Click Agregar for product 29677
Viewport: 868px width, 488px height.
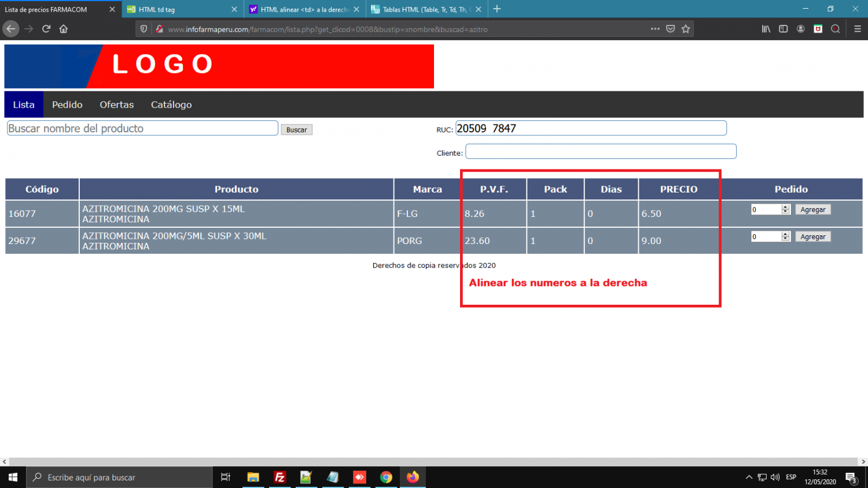[813, 236]
